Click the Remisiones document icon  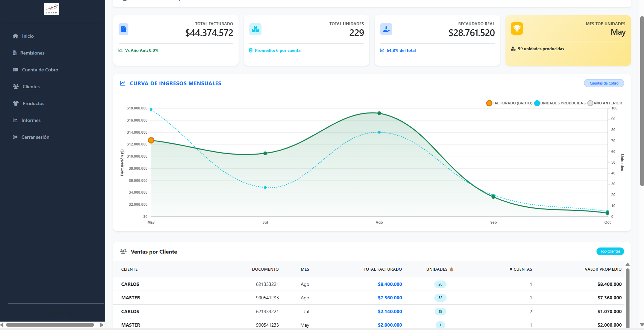14,53
